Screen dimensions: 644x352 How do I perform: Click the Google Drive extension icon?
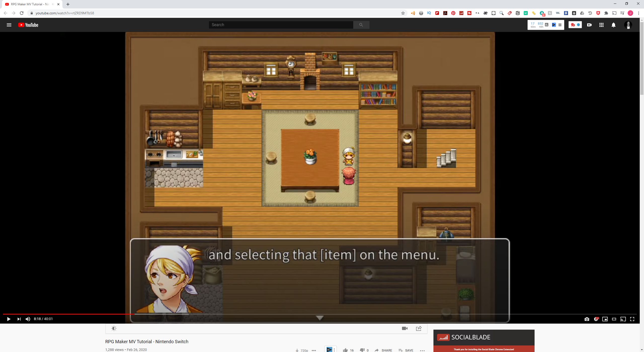(x=582, y=13)
